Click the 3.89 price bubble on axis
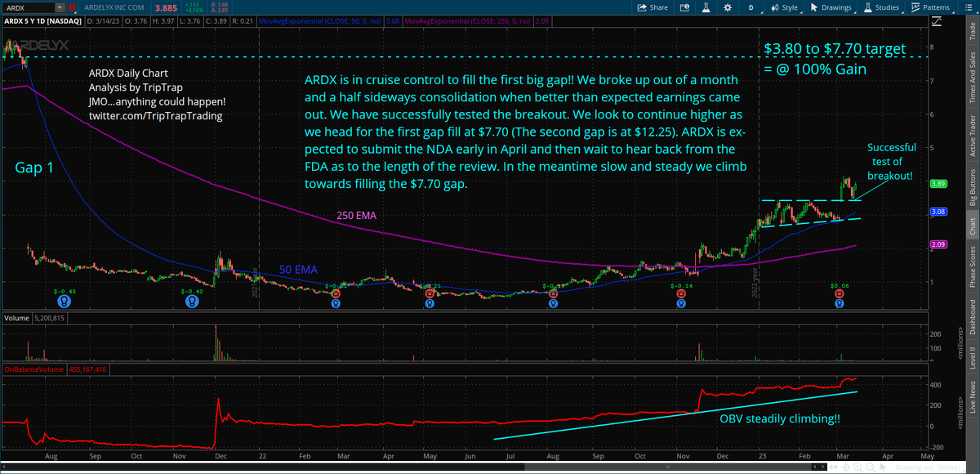 938,185
